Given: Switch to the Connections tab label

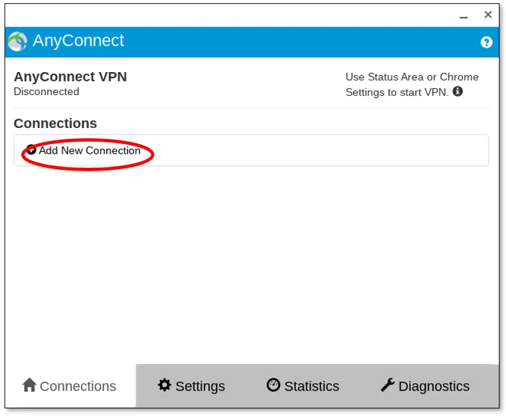Looking at the screenshot, I should 78,387.
